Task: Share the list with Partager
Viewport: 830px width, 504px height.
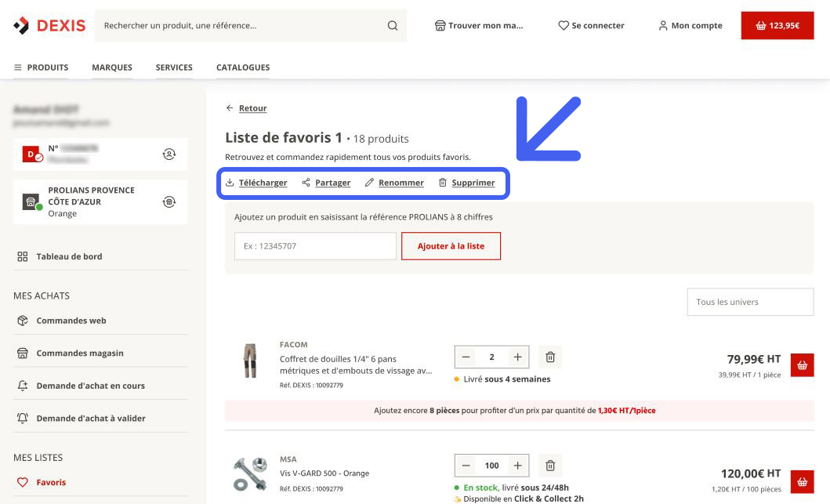Action: pyautogui.click(x=326, y=183)
